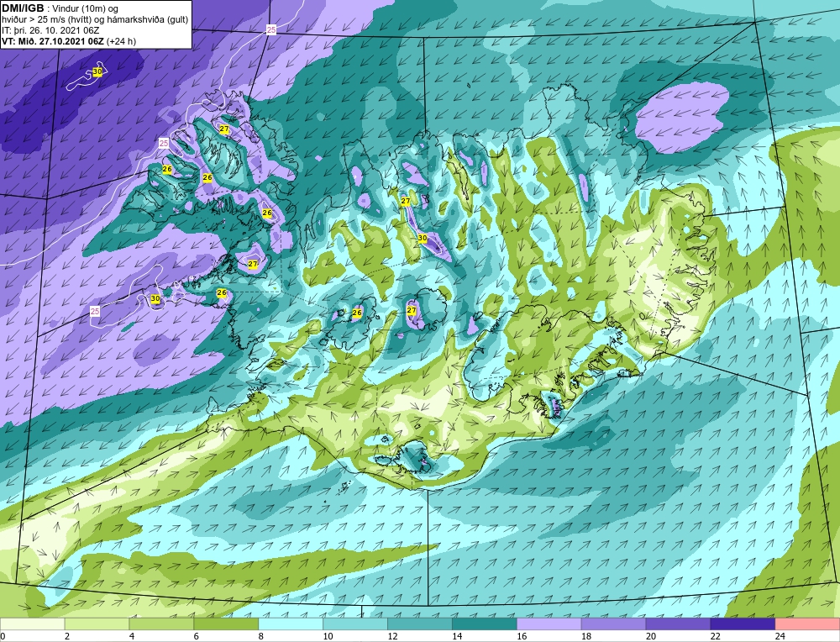Click yellow 30 label on the narrow purple inland streak
This screenshot has width=840, height=642.
pos(423,238)
